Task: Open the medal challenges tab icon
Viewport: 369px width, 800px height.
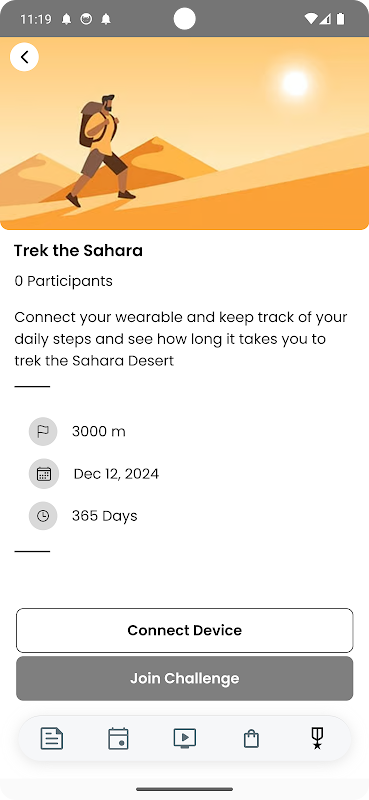Action: tap(317, 738)
